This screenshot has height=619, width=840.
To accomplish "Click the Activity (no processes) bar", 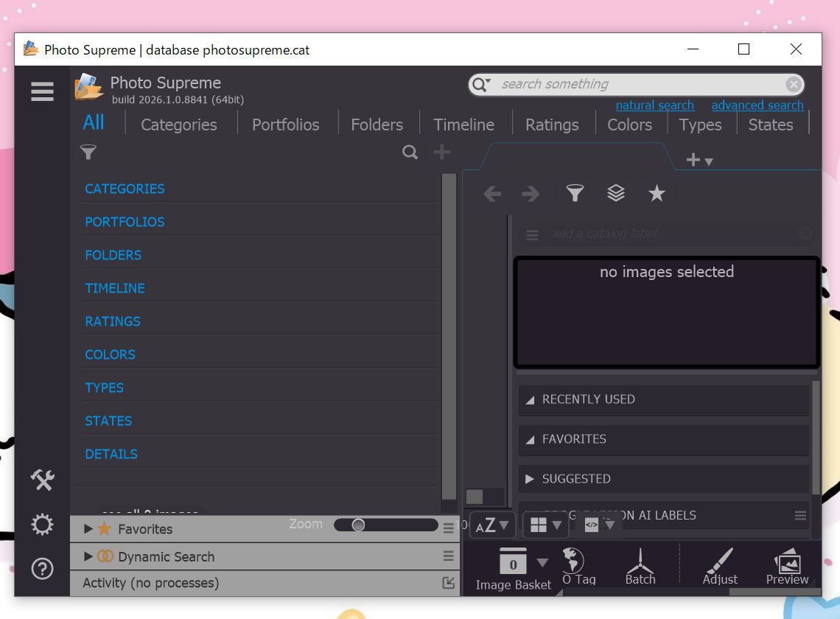I will pos(265,583).
